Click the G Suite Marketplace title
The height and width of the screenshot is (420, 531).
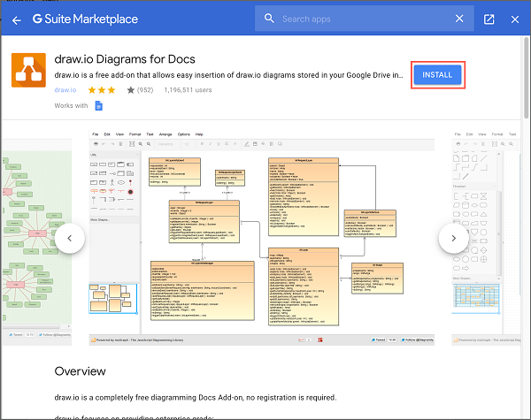(85, 19)
